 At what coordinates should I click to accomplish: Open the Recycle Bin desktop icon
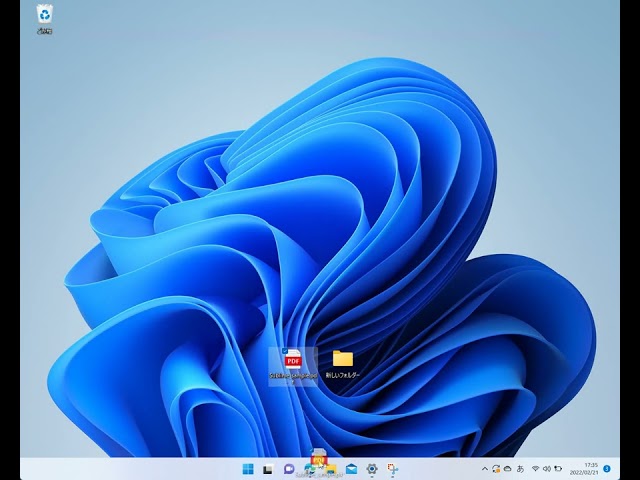44,15
